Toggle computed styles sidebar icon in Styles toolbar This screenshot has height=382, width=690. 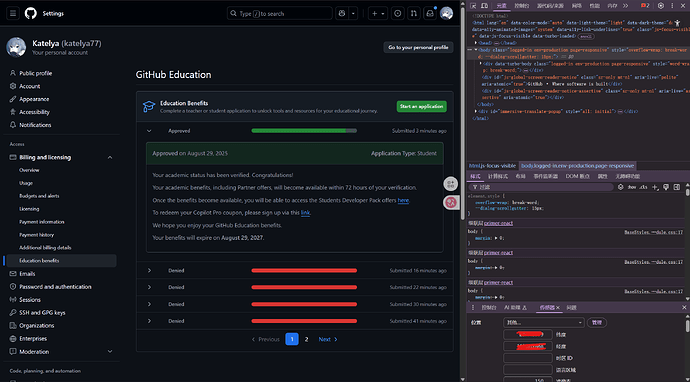tap(677, 187)
